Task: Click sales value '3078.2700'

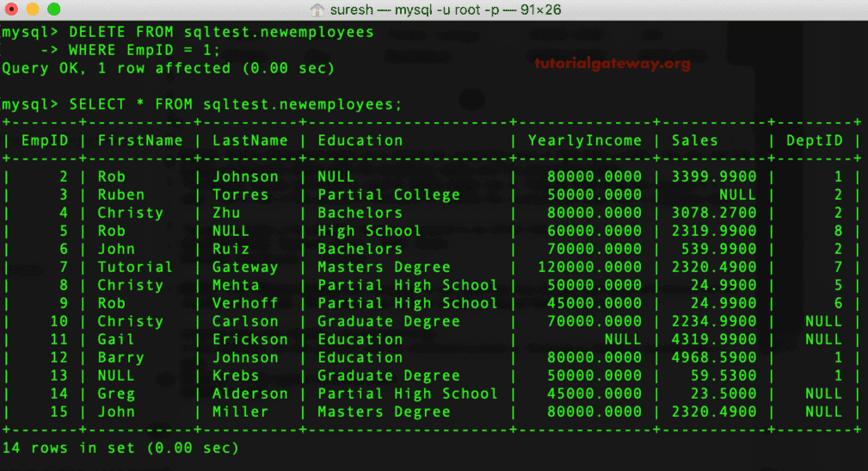Action: (713, 213)
